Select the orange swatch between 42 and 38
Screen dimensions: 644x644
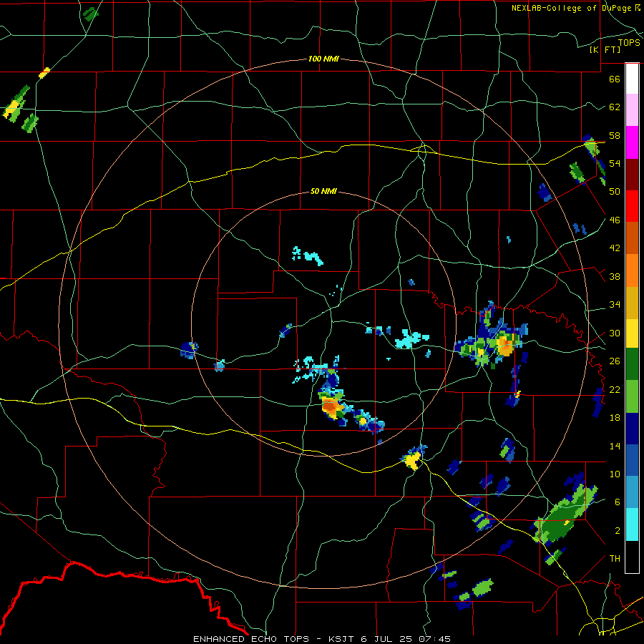[x=632, y=270]
